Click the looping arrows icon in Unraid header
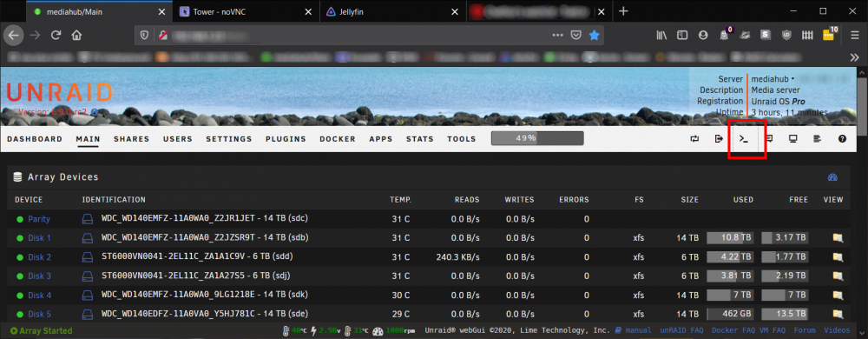Viewport: 868px width, 339px height. tap(694, 139)
